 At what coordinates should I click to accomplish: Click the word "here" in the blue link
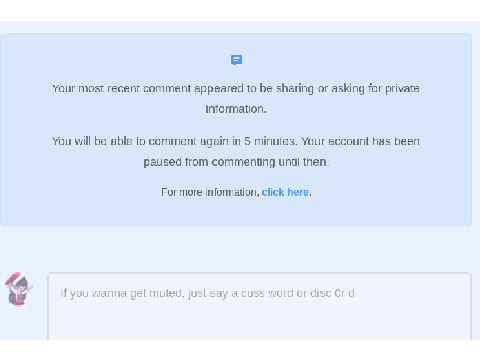pyautogui.click(x=298, y=192)
